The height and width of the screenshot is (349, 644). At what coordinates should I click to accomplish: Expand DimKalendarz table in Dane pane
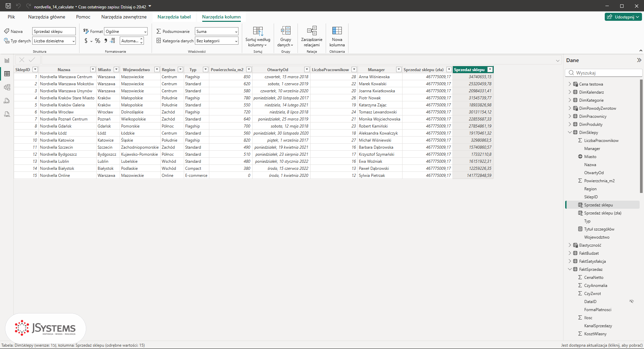(x=570, y=92)
